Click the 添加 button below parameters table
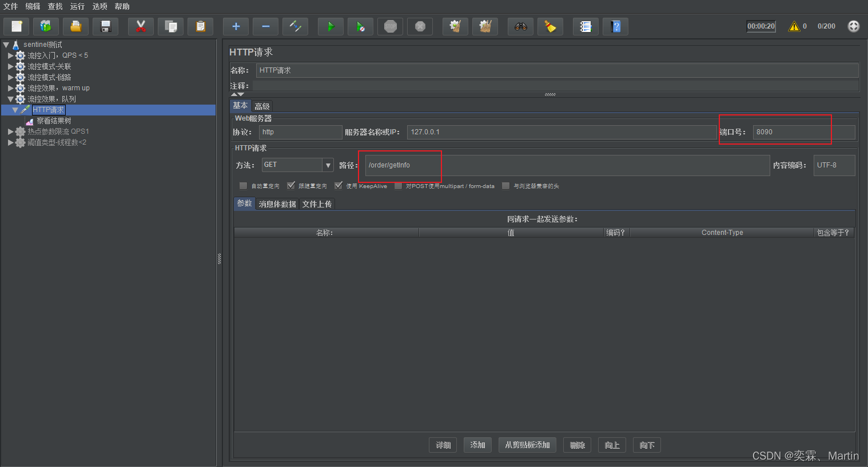This screenshot has height=467, width=868. pyautogui.click(x=477, y=445)
